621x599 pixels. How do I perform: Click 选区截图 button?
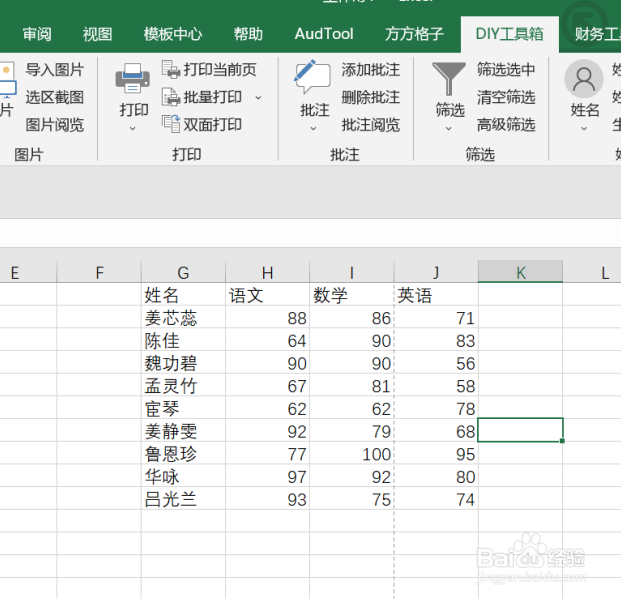[55, 97]
